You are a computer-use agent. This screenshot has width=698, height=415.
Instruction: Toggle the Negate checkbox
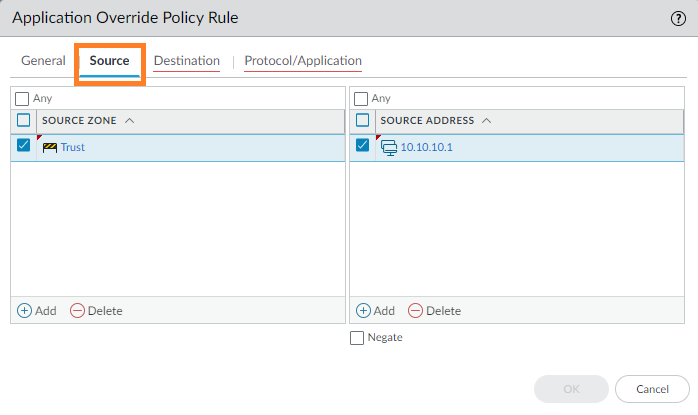358,338
